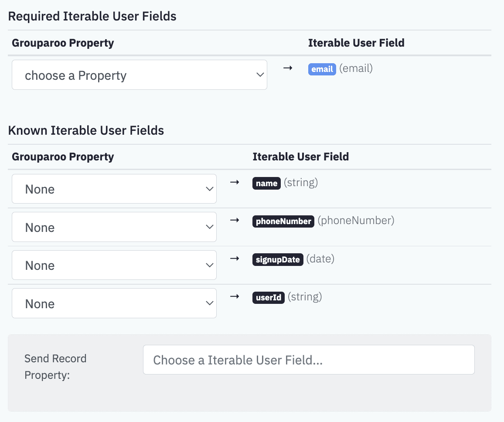The image size is (504, 422).
Task: Click 'Grouparoo Property' header in the Required table
Action: tap(63, 43)
